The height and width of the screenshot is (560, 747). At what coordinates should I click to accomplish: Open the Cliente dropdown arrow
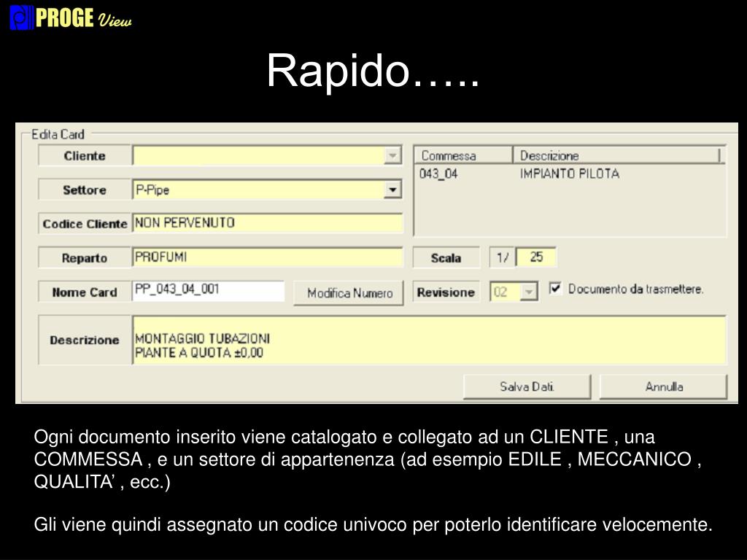coord(392,156)
